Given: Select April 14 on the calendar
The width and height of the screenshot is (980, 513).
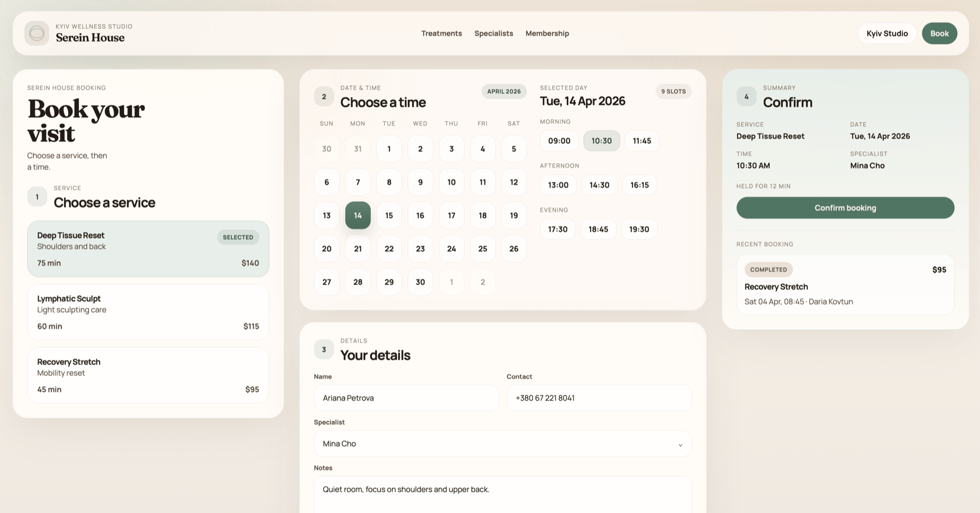Looking at the screenshot, I should pos(358,215).
